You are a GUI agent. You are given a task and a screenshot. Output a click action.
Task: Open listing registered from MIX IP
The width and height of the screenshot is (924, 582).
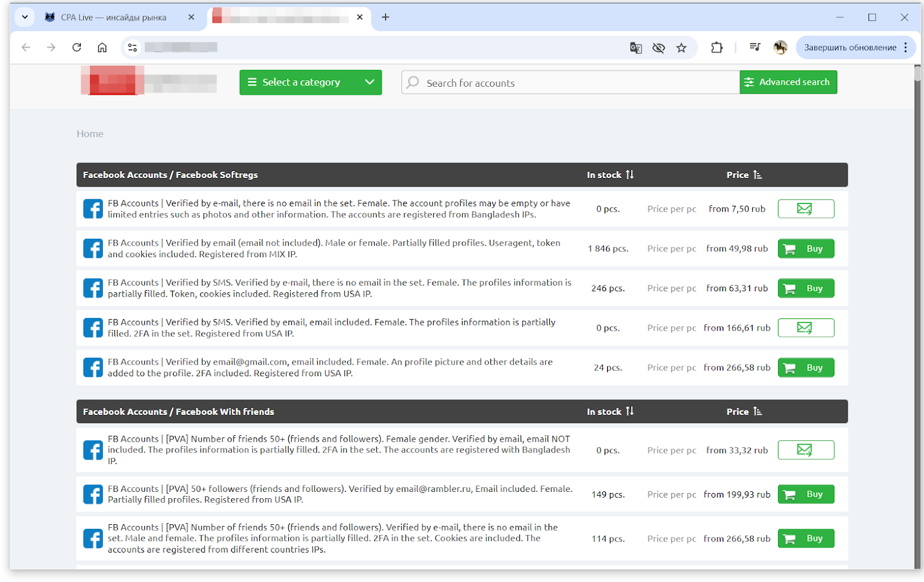pos(334,249)
